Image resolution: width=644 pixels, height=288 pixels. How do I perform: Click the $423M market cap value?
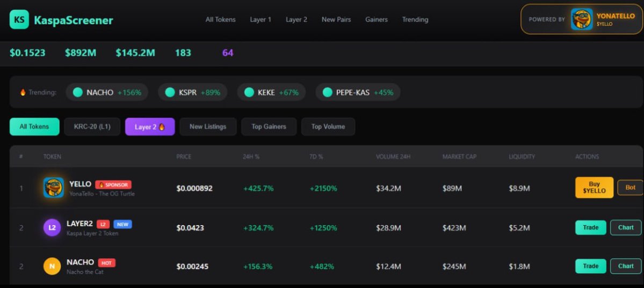tap(454, 228)
